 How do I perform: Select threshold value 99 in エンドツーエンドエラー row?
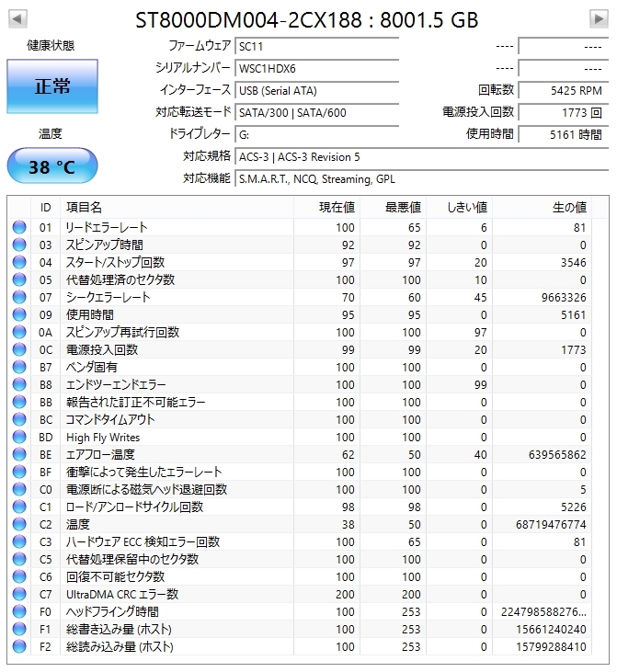point(481,385)
